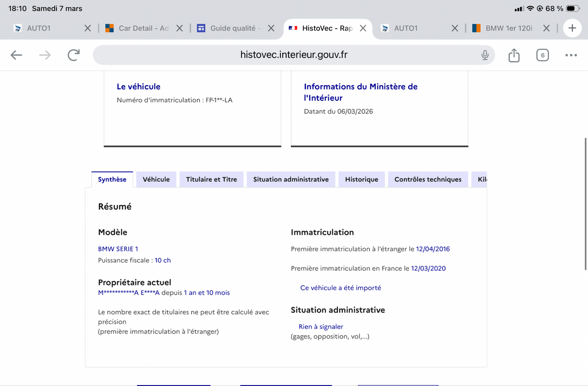Show the Contrôles techniques tab
This screenshot has width=588, height=386.
[427, 179]
